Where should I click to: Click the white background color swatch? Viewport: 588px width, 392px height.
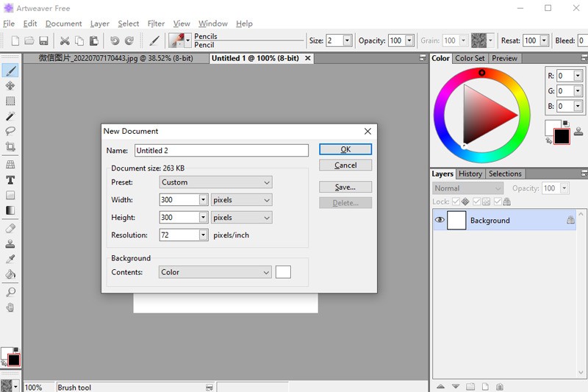coord(283,272)
